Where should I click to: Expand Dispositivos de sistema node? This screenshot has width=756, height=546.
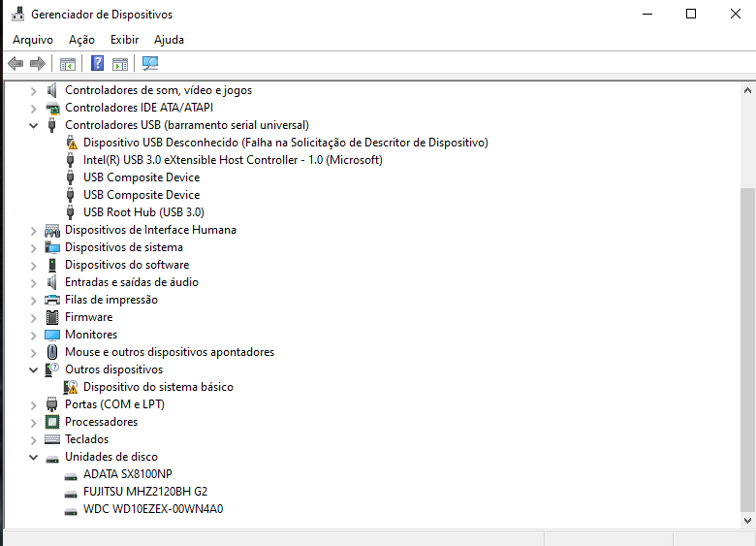click(x=33, y=248)
